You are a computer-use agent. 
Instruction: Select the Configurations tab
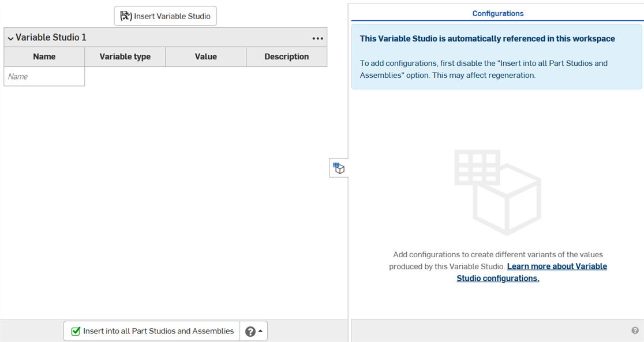[x=497, y=13]
